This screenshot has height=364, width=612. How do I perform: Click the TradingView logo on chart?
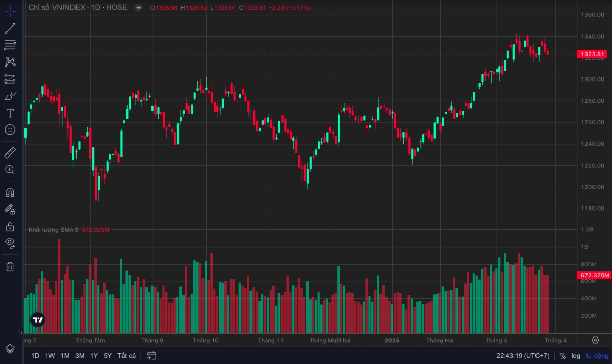pos(38,320)
